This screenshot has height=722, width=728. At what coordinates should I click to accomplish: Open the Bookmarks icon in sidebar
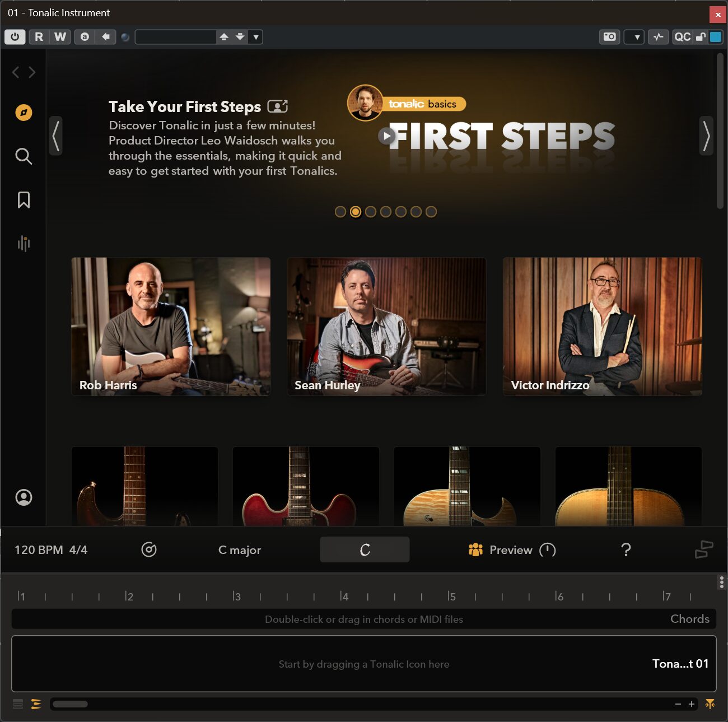point(24,200)
